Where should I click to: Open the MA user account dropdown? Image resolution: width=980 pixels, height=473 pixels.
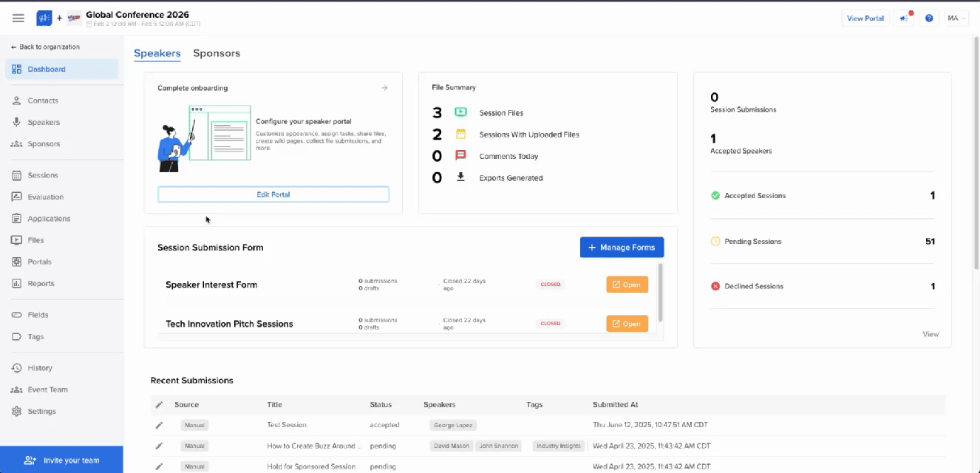(x=957, y=18)
